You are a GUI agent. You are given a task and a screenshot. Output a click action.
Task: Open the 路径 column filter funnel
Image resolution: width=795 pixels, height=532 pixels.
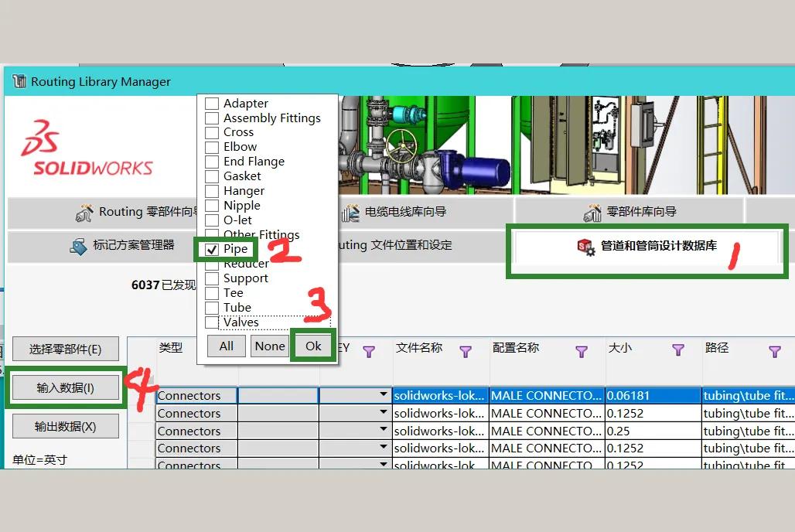pyautogui.click(x=775, y=352)
